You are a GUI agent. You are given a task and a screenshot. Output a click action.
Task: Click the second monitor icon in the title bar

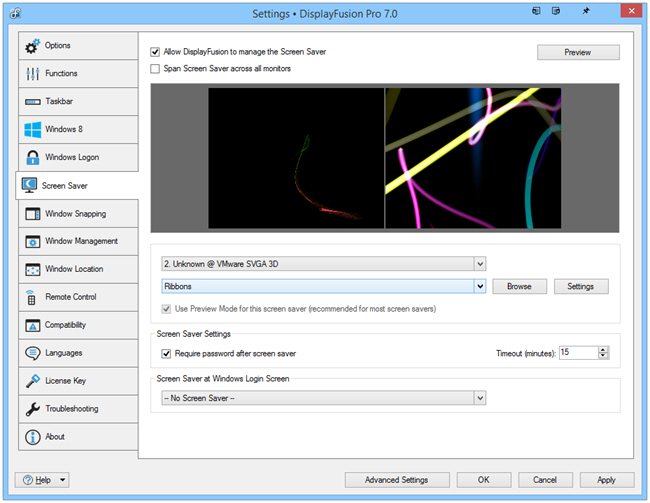(x=556, y=11)
